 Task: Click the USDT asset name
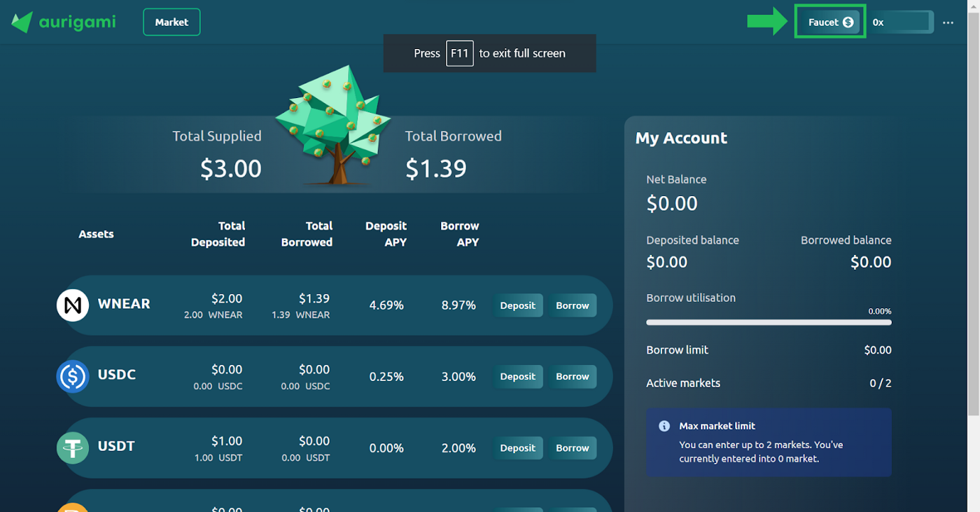(x=116, y=446)
